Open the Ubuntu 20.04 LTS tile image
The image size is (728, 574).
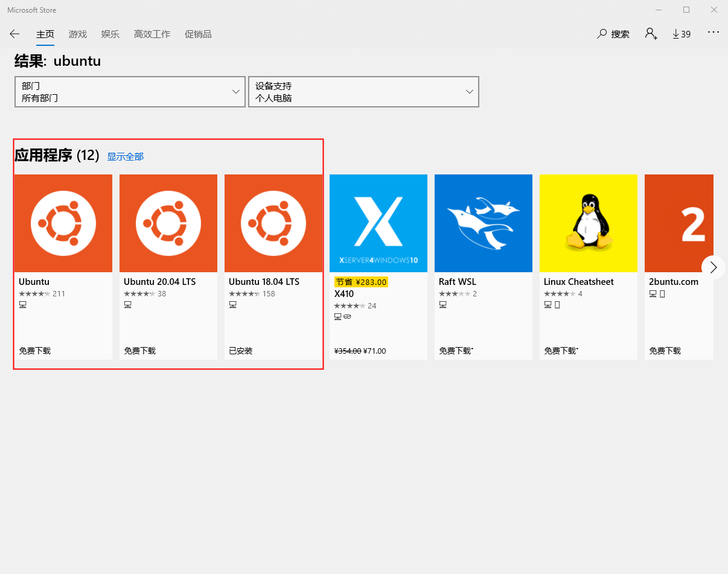pyautogui.click(x=168, y=223)
